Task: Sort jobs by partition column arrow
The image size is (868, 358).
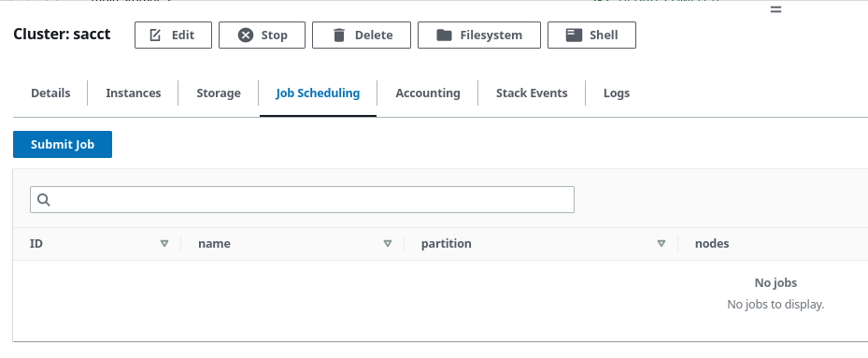Action: coord(661,243)
